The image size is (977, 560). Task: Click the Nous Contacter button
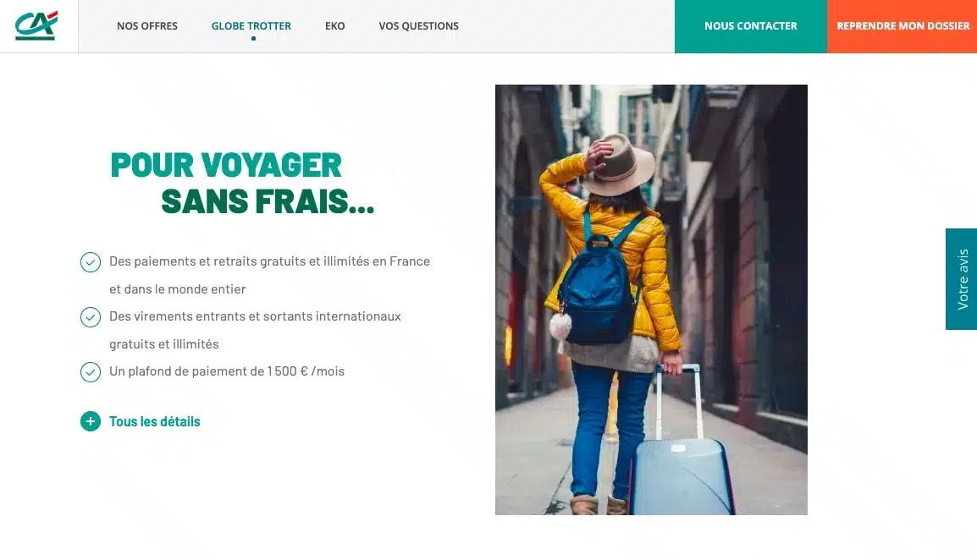751,26
